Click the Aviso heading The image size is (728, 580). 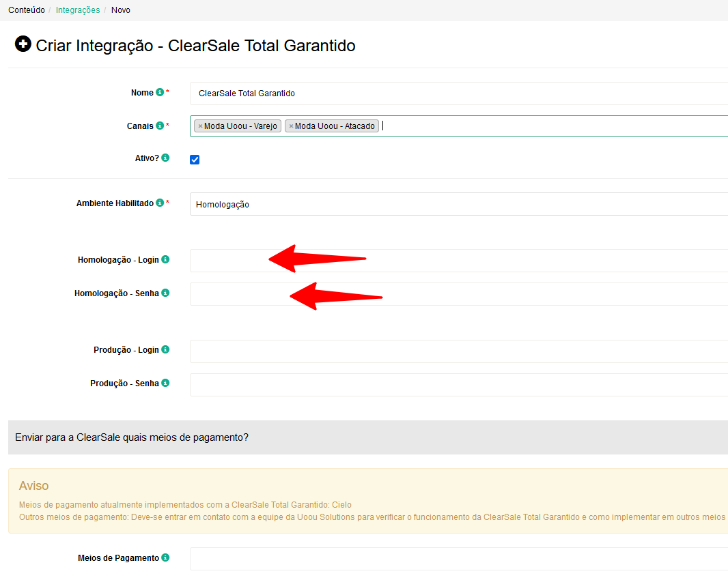(34, 486)
